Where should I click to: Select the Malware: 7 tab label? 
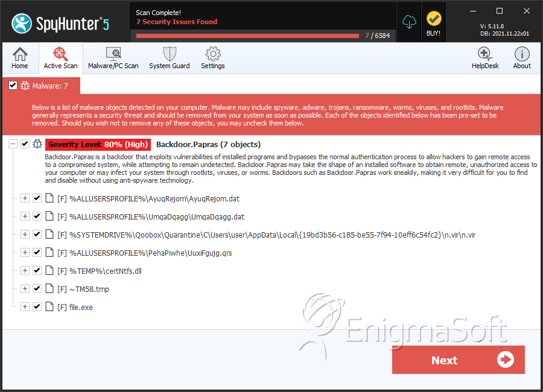[x=50, y=86]
